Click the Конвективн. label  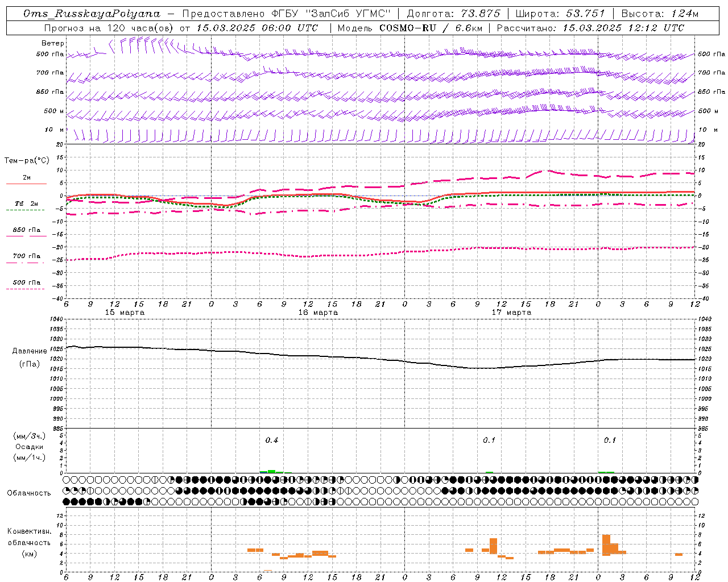tap(30, 531)
